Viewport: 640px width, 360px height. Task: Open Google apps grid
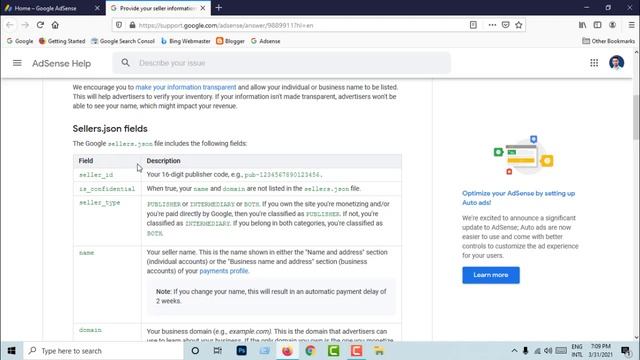[x=594, y=63]
